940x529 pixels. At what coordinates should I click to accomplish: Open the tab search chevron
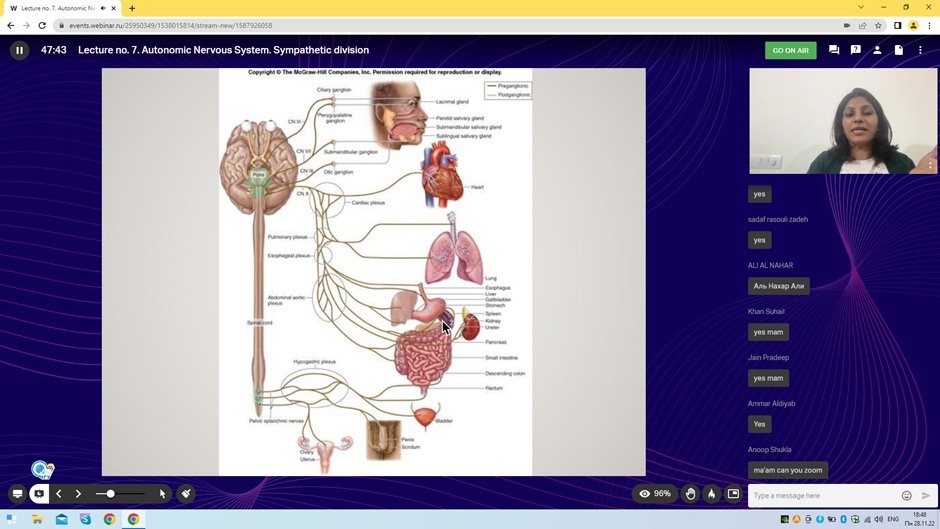861,7
